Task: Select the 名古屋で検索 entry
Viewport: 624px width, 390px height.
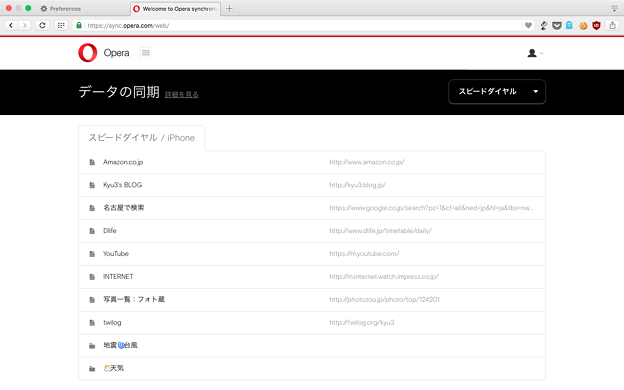Action: pyautogui.click(x=124, y=208)
